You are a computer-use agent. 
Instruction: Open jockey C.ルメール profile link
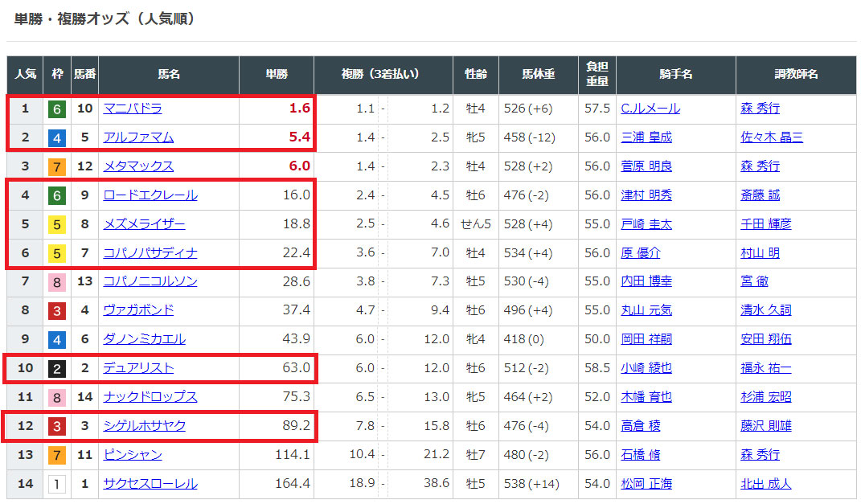[650, 109]
